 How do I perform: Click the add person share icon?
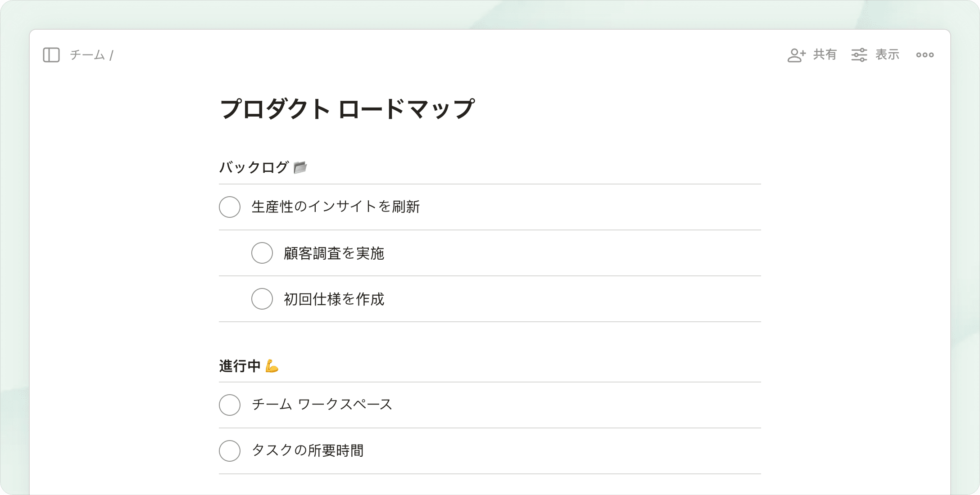(796, 55)
